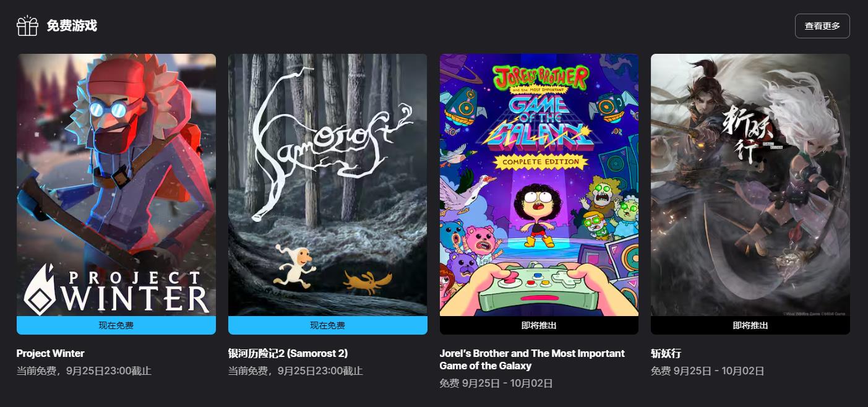The image size is (868, 407).
Task: Click 即将推出 banner under Jorel's Brother
Action: click(539, 325)
